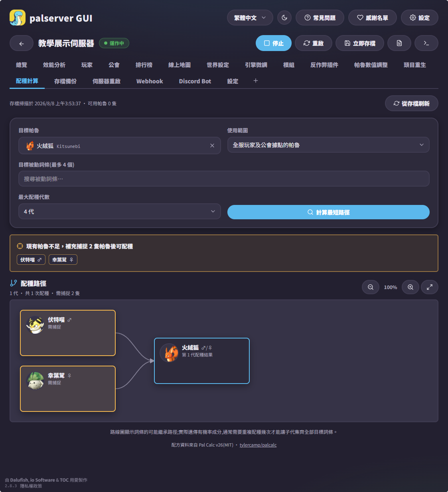Viewport: 448px width, 492px height.
Task: Open the server log document icon
Action: (399, 43)
